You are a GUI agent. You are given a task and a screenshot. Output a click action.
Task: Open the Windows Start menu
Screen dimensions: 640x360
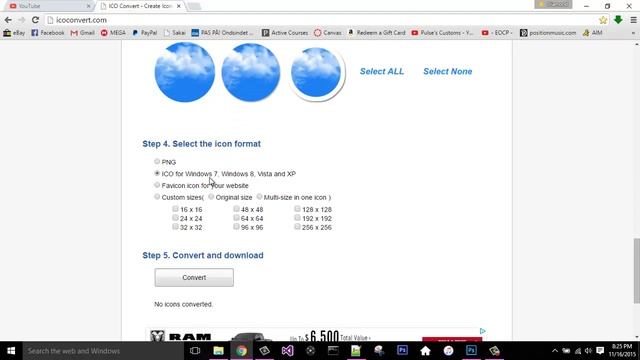point(11,351)
